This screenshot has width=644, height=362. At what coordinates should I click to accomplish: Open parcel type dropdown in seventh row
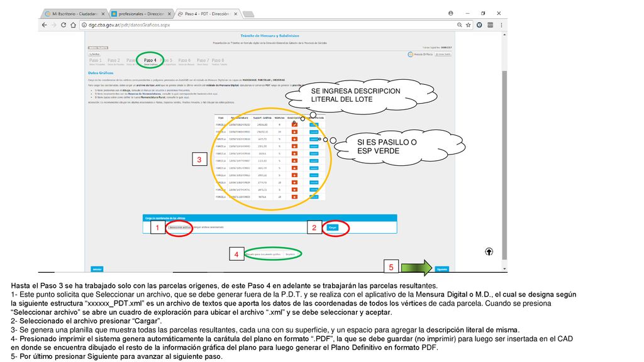coord(314,168)
